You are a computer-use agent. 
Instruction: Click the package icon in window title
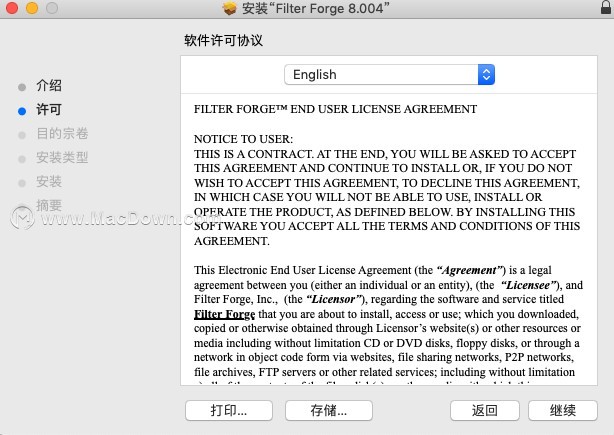[229, 8]
